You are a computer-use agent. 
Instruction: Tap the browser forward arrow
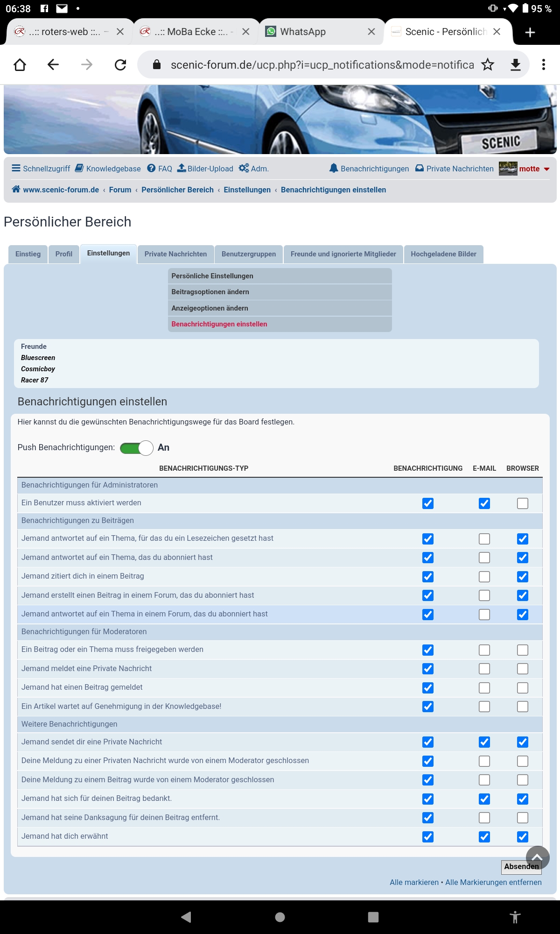(87, 64)
